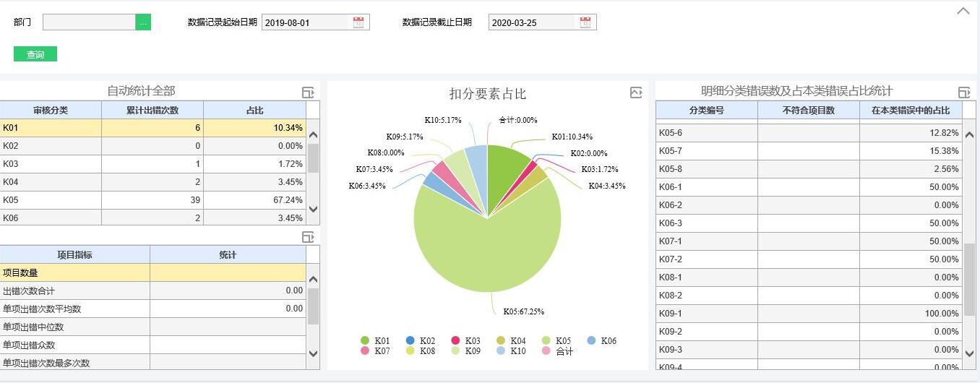Click 在本类错误中的占比 column header
This screenshot has width=980, height=383.
pos(911,110)
